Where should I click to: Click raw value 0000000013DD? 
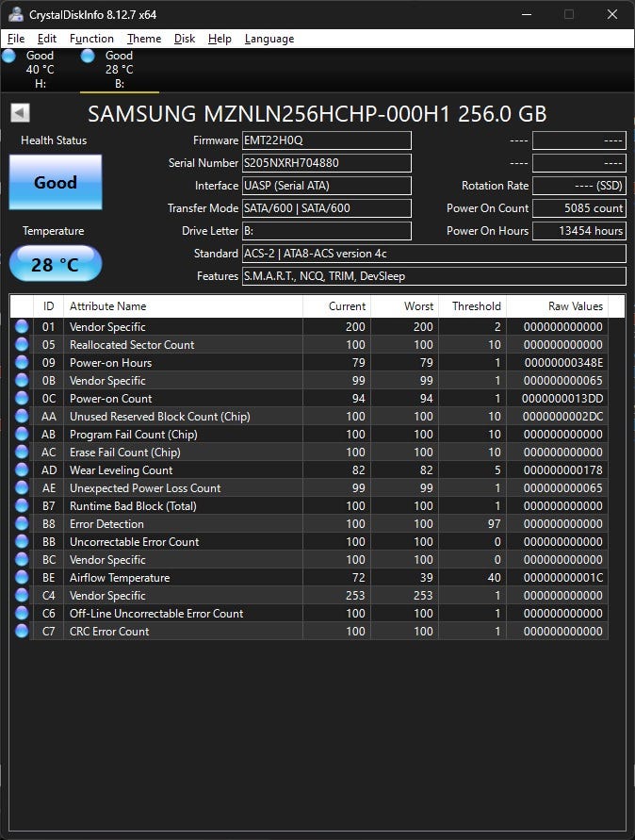coord(562,399)
